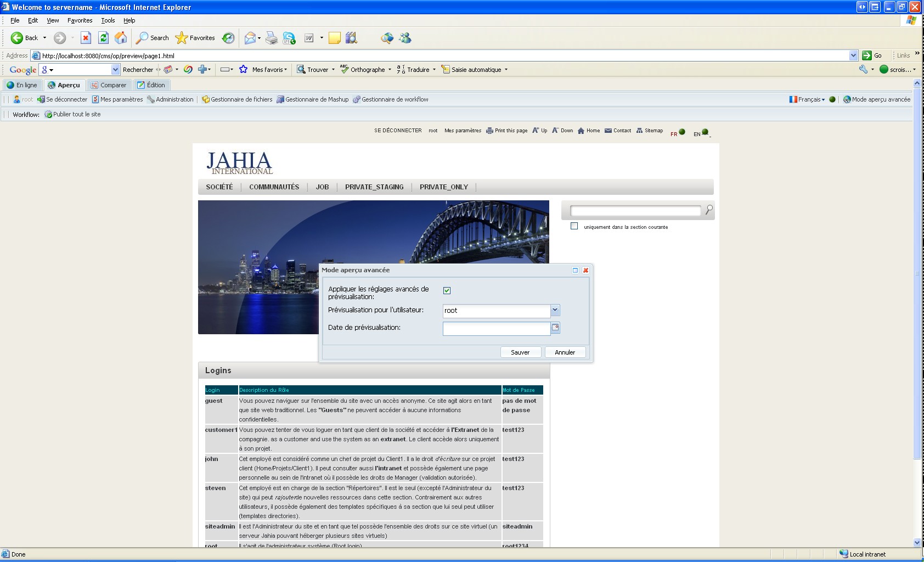Image resolution: width=924 pixels, height=562 pixels.
Task: Expand the utilisateur root dropdown
Action: pyautogui.click(x=555, y=310)
